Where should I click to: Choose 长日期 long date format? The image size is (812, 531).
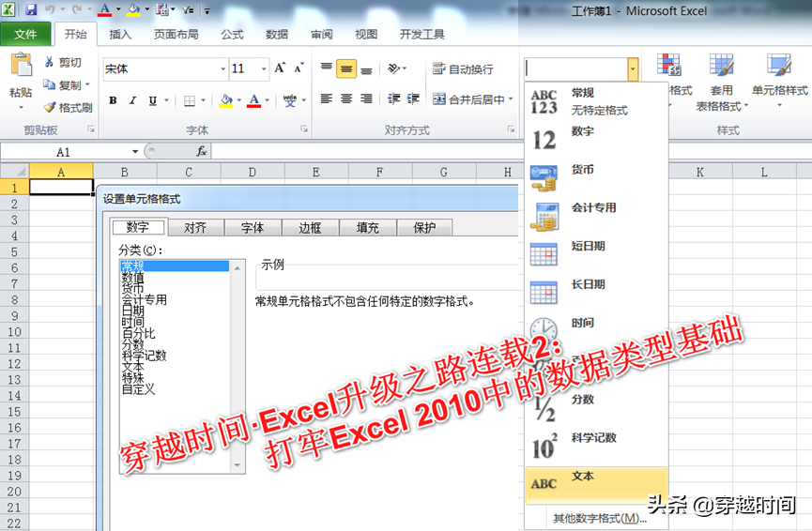pos(596,293)
